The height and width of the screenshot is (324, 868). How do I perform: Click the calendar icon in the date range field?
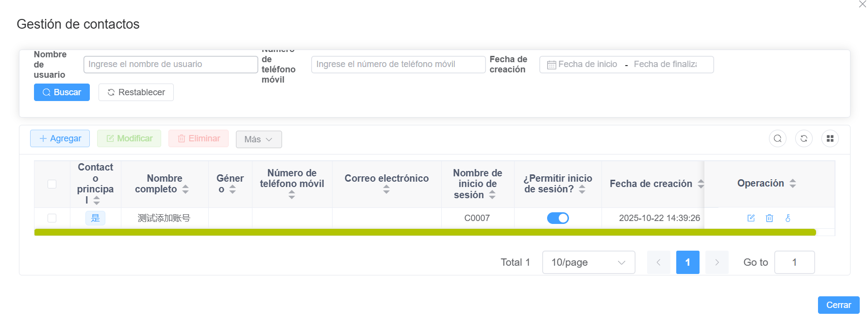click(551, 65)
